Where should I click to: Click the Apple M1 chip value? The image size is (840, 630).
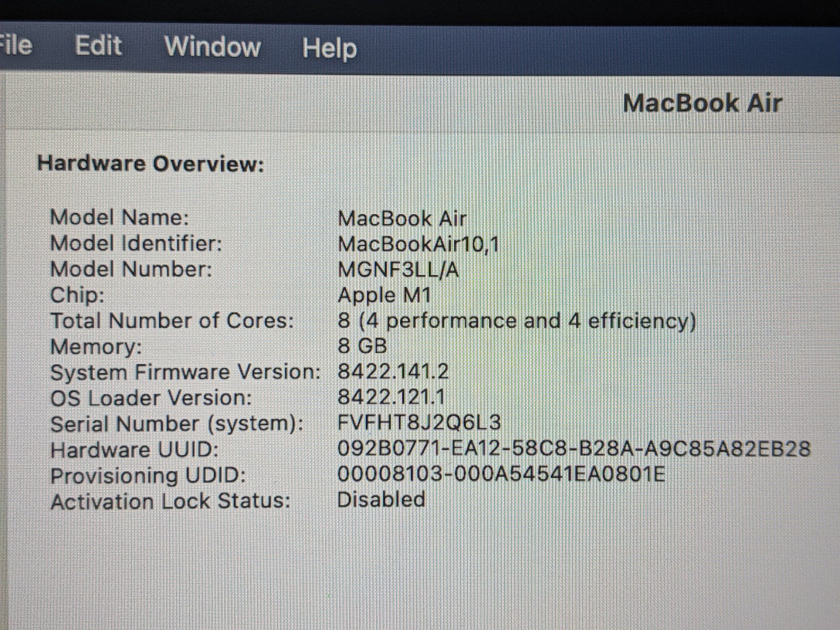coord(384,295)
